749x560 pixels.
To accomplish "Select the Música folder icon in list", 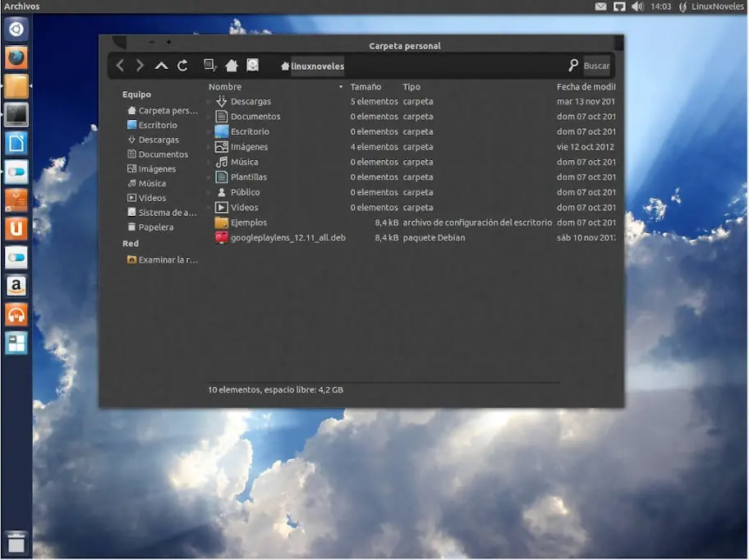I will click(x=221, y=162).
